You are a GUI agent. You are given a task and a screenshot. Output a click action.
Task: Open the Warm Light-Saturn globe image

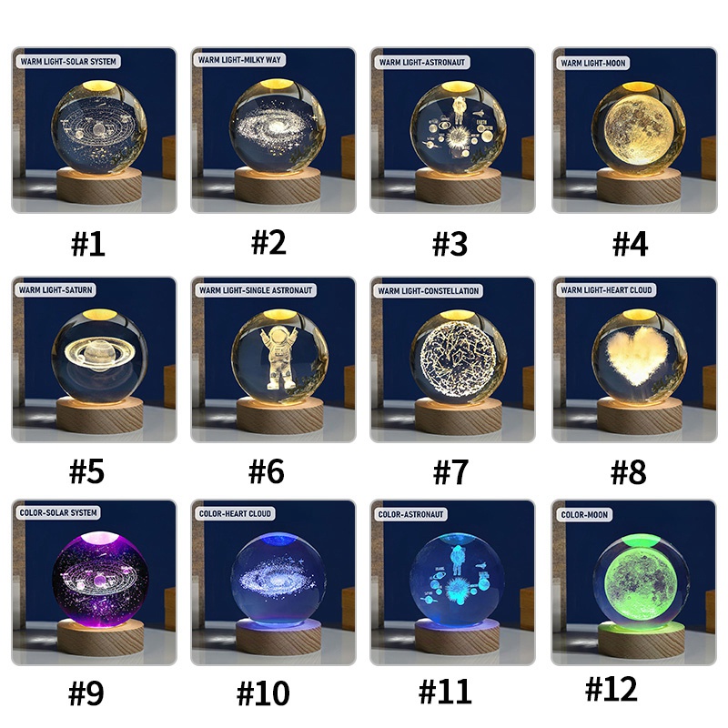(95, 359)
